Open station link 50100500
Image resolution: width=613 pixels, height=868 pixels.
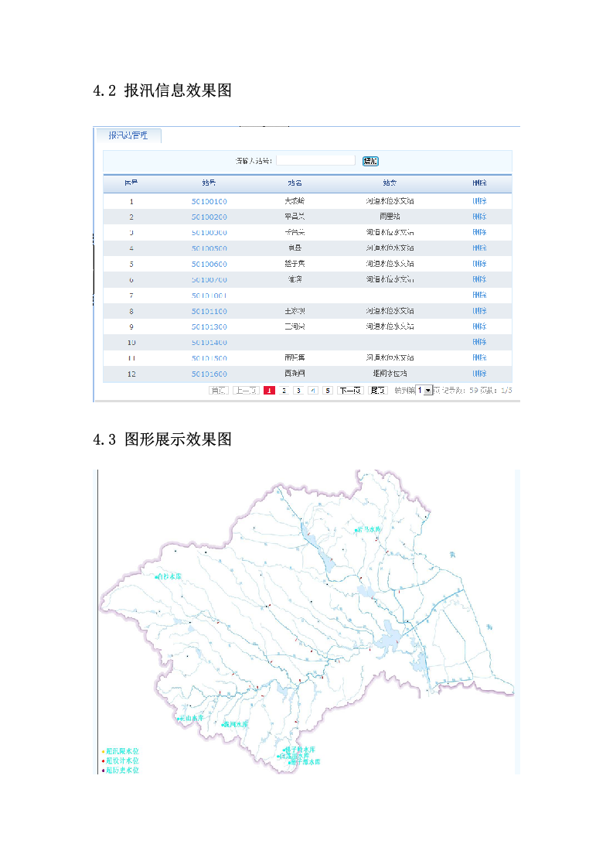click(209, 248)
